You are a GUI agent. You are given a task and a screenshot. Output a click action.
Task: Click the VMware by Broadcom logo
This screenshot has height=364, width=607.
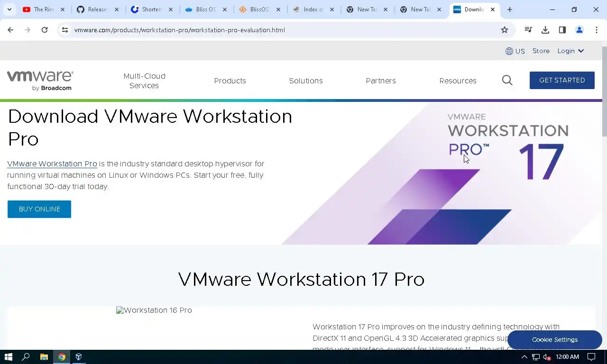[x=40, y=81]
